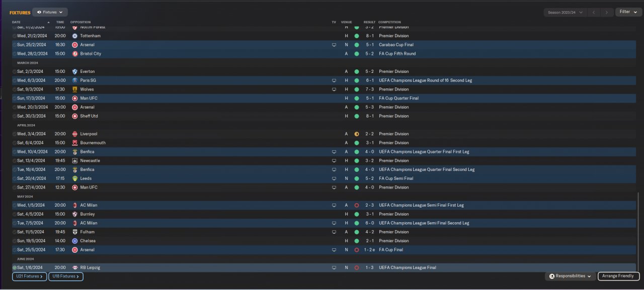644x290 pixels.
Task: Click the Everton club badge
Action: pyautogui.click(x=75, y=71)
